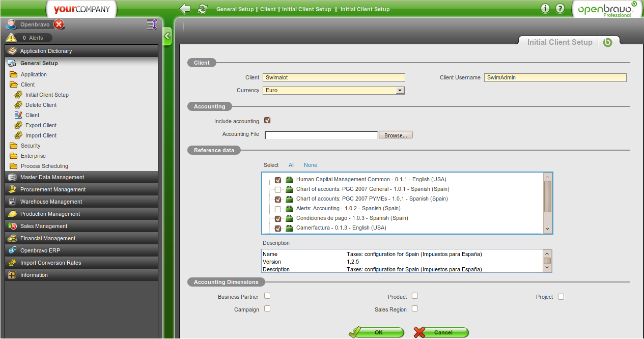Open Financial Management menu

82,238
